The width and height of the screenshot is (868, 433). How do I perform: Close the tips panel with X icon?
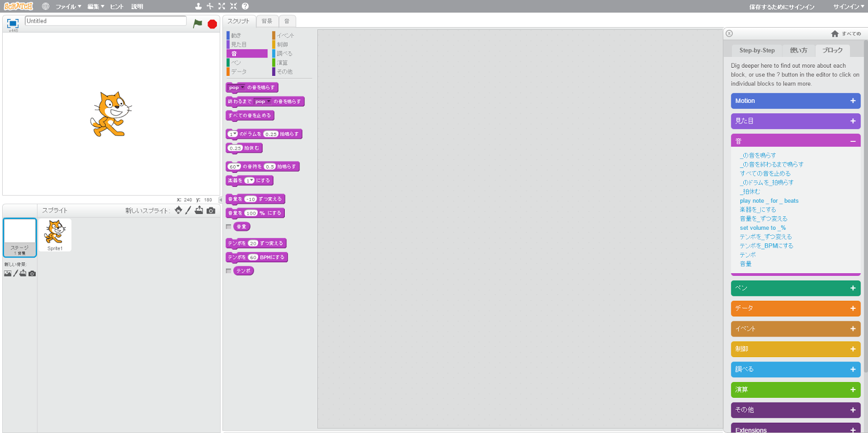729,34
